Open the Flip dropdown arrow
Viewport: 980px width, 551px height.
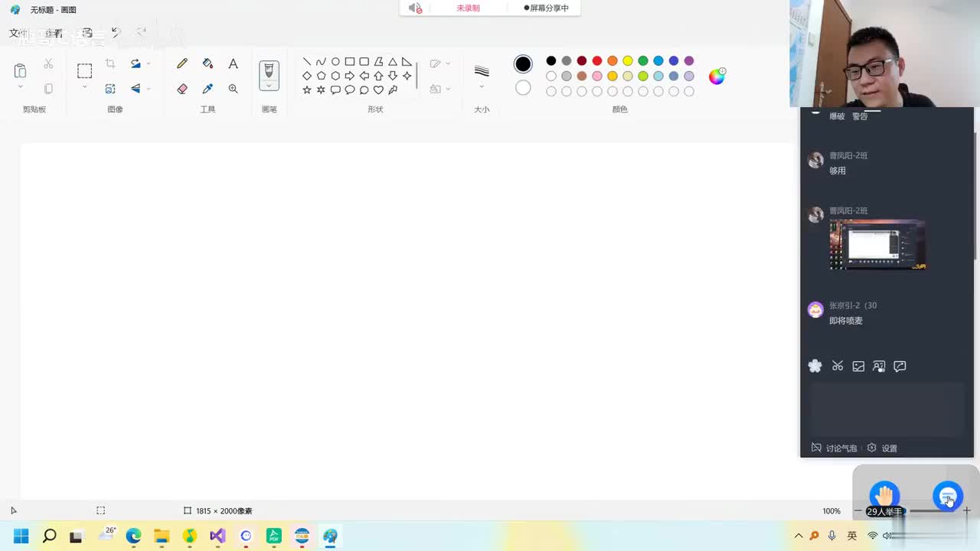point(149,89)
